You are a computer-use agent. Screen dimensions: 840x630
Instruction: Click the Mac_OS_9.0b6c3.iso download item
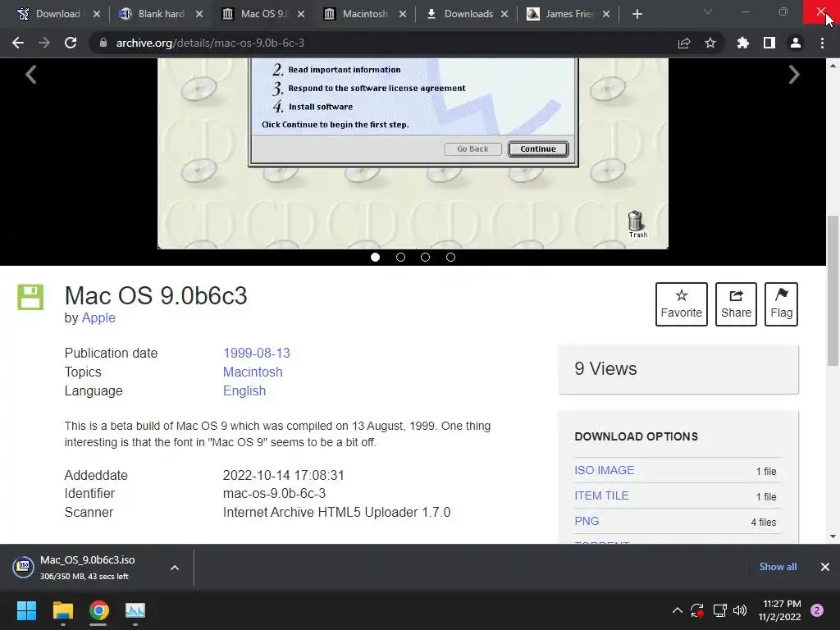coord(85,568)
